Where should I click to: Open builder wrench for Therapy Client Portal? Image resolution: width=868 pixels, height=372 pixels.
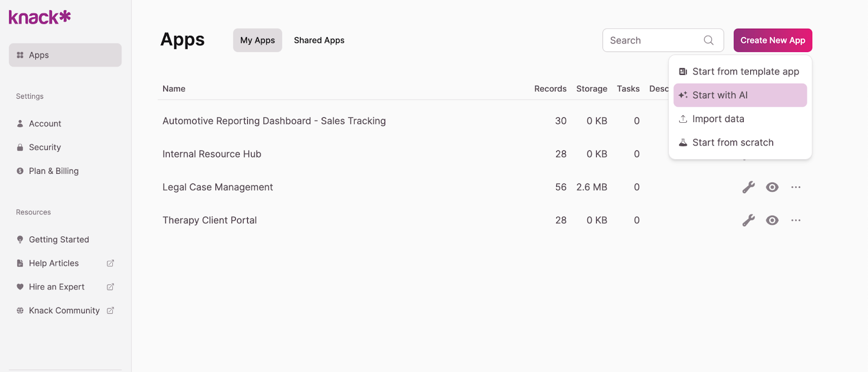click(749, 220)
